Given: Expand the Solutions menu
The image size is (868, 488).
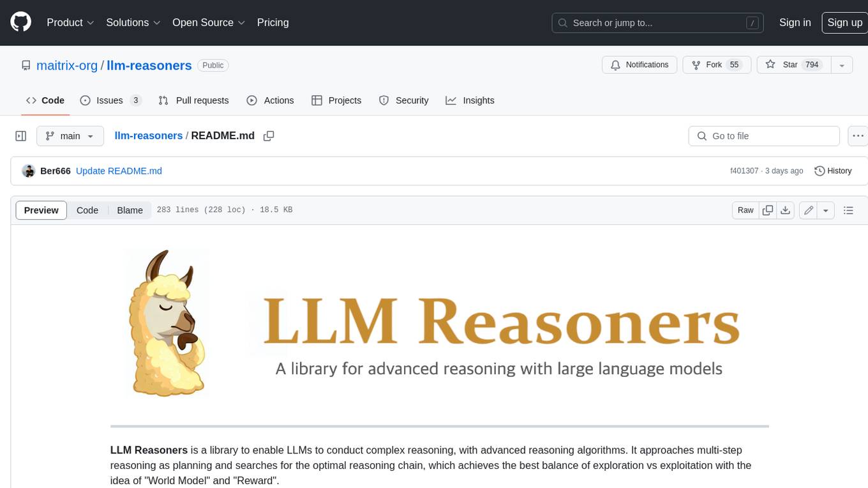Looking at the screenshot, I should click(133, 22).
